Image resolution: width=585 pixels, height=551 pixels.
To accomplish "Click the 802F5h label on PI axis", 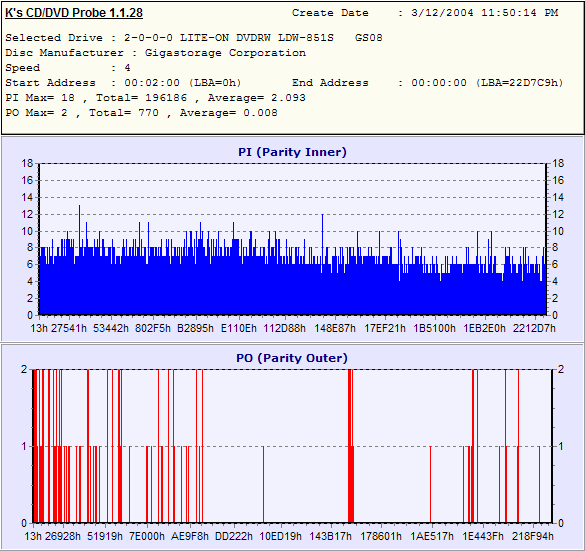I will coord(153,328).
